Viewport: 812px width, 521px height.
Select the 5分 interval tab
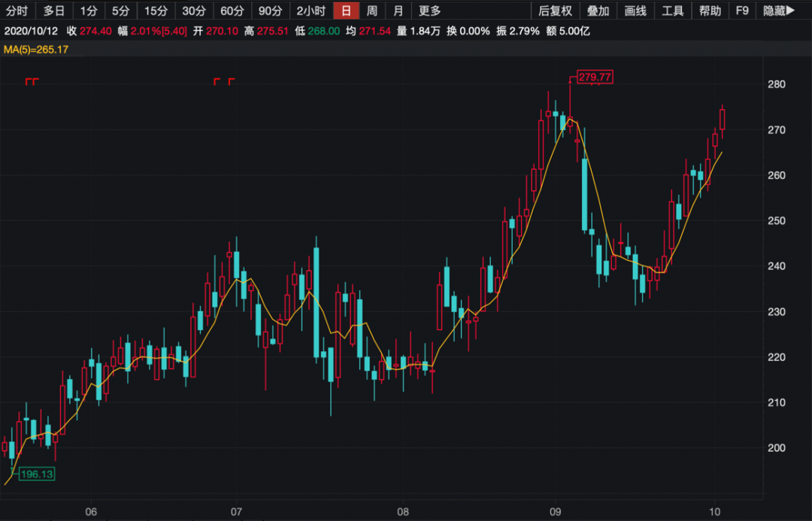(120, 11)
